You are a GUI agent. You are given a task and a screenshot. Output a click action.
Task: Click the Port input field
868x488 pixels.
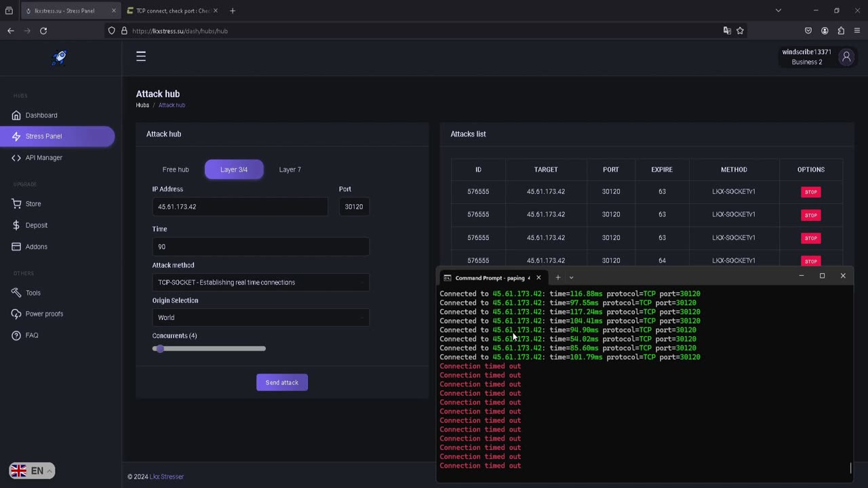tap(354, 207)
